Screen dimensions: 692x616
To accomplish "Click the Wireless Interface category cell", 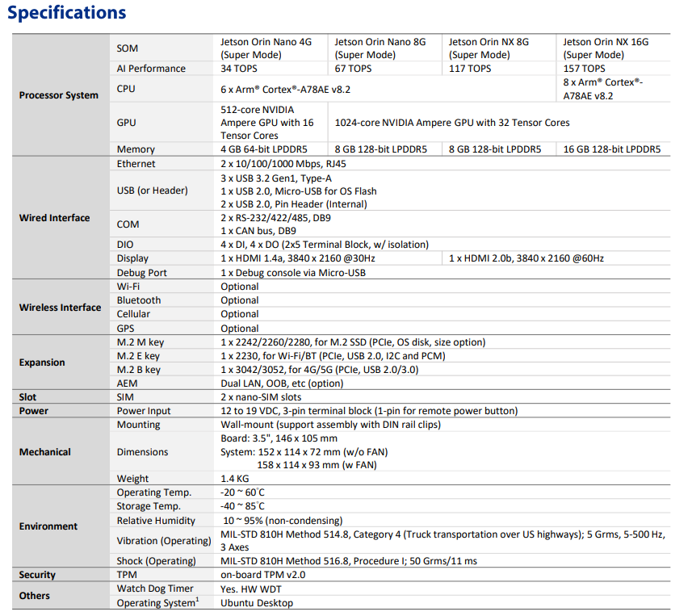I will coord(60,308).
